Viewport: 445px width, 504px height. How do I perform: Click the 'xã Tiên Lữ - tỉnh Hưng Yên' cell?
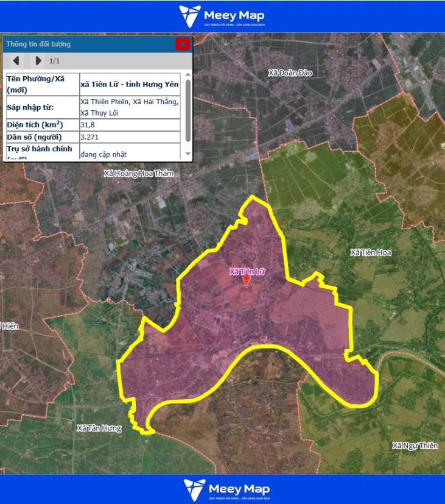[x=130, y=85]
